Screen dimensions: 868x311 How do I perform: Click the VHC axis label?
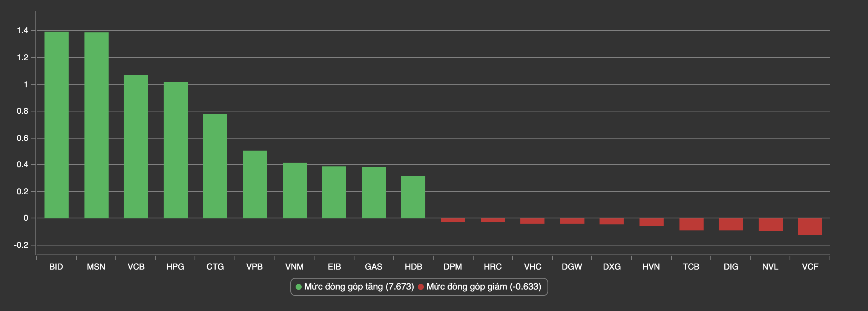[x=533, y=267]
